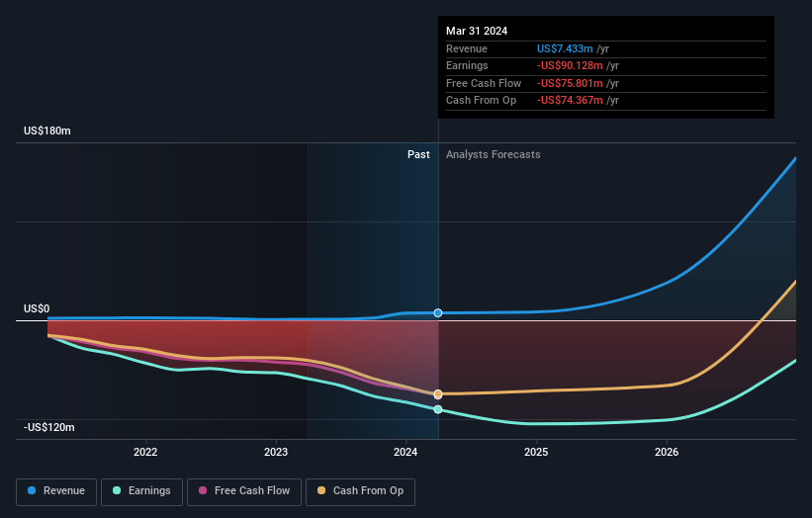Click the -US$90.128m earnings value

coord(570,65)
